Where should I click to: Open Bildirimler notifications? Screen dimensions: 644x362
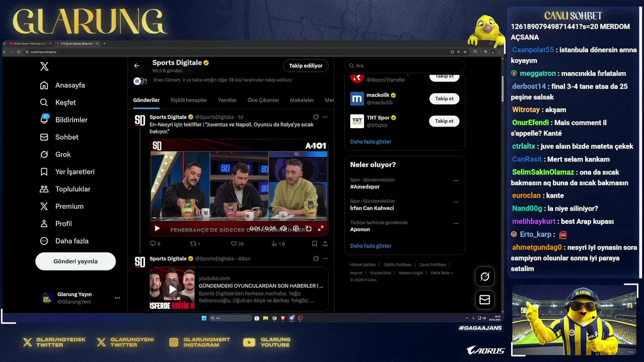point(64,120)
